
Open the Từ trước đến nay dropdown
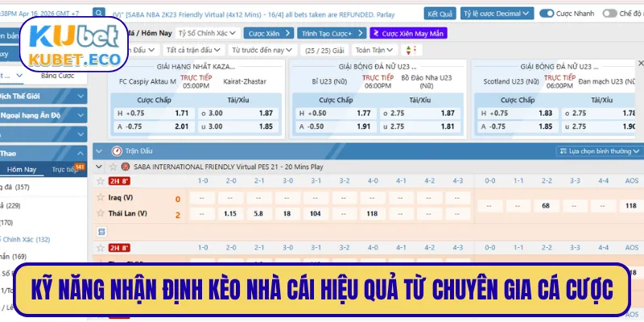click(x=262, y=50)
